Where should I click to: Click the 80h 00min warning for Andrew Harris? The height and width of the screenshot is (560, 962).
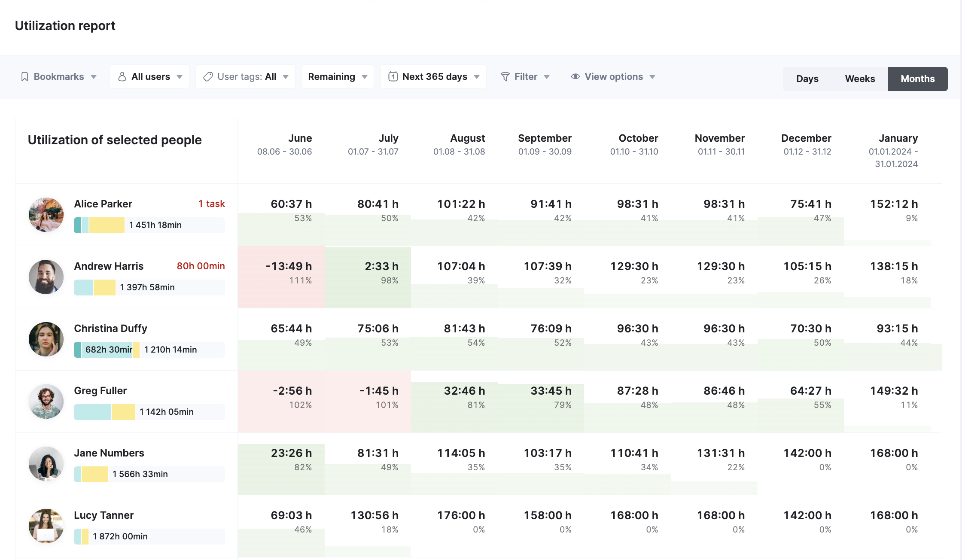click(200, 266)
